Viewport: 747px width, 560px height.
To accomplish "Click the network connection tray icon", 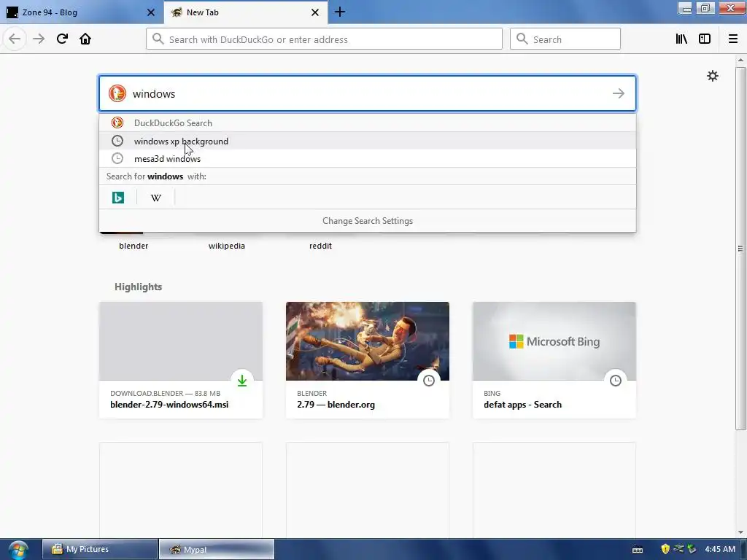I will [678, 549].
